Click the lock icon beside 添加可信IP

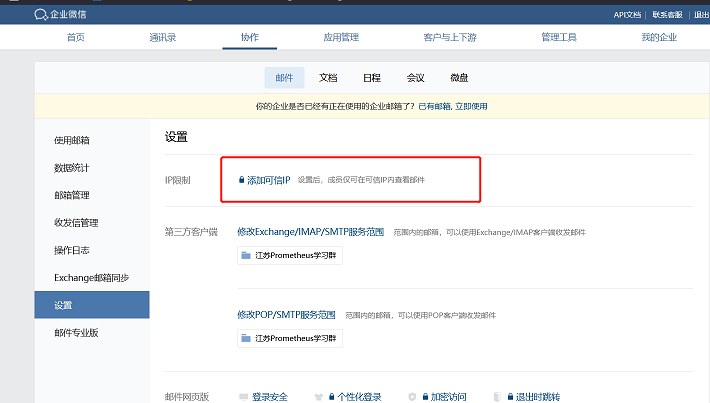[x=241, y=180]
